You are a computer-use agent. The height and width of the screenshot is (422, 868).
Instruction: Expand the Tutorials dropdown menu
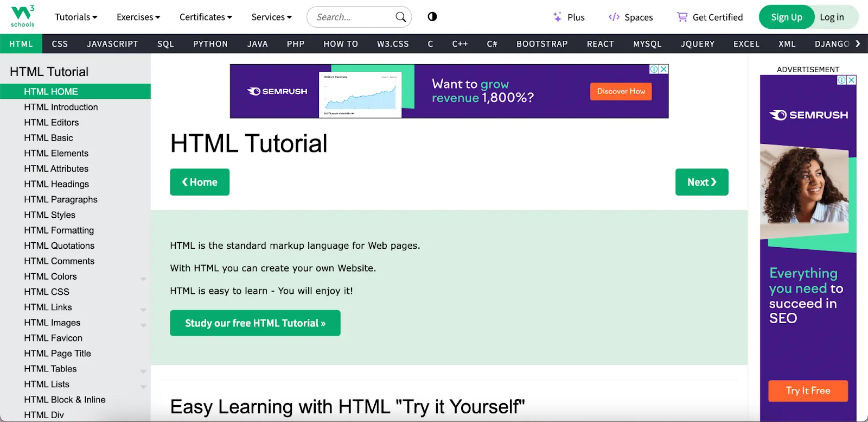(76, 17)
